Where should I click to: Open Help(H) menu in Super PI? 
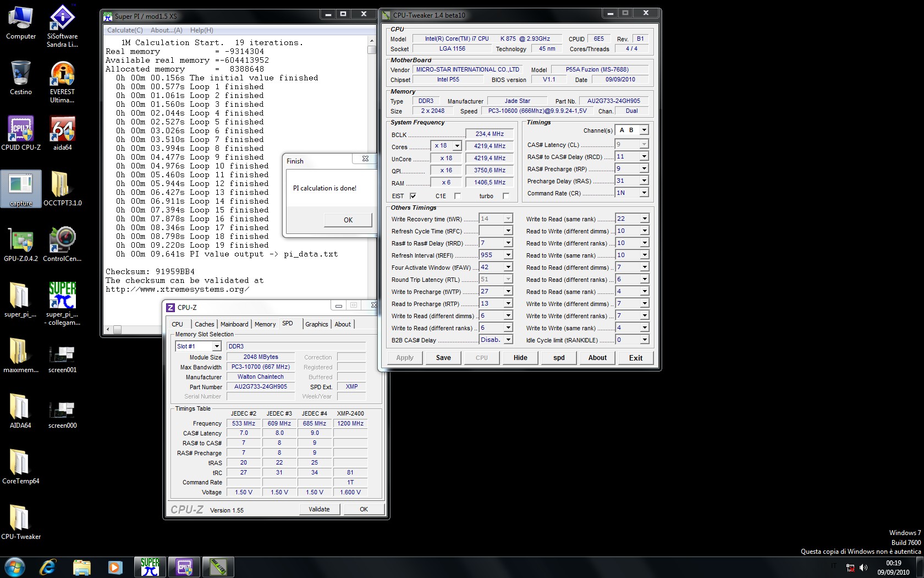pyautogui.click(x=201, y=30)
